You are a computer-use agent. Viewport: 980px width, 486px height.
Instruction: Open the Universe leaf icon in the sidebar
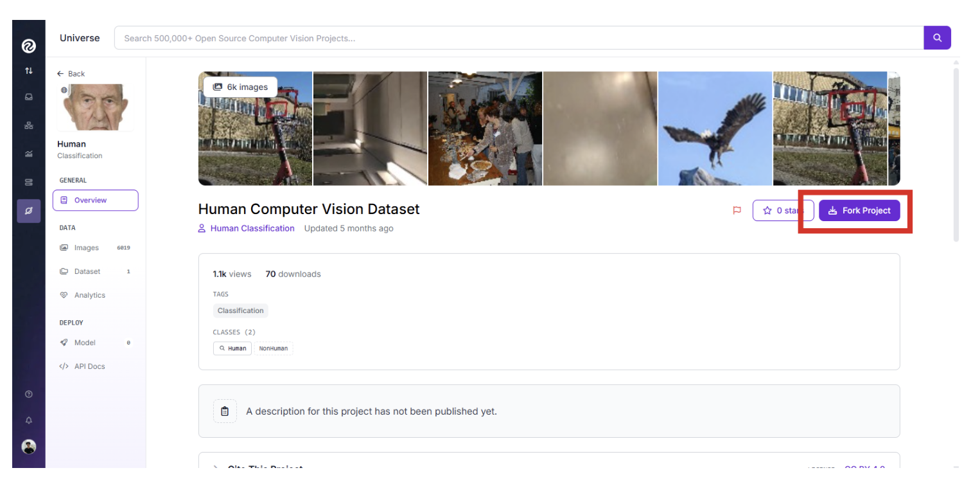(x=28, y=211)
